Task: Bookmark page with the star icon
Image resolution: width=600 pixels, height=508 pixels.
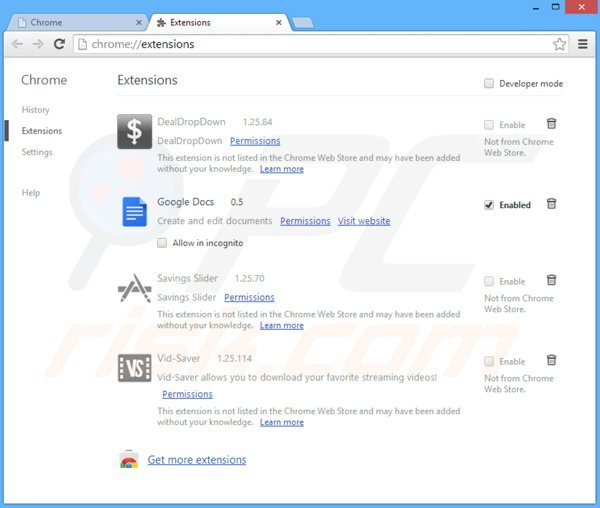Action: pos(559,44)
